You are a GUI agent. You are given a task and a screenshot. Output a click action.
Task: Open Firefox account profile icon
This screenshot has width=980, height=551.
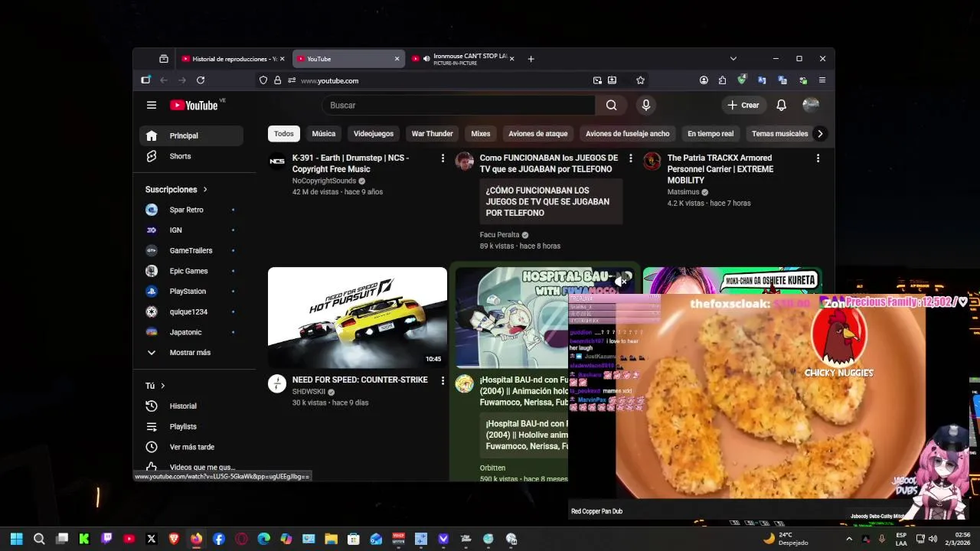coord(704,80)
